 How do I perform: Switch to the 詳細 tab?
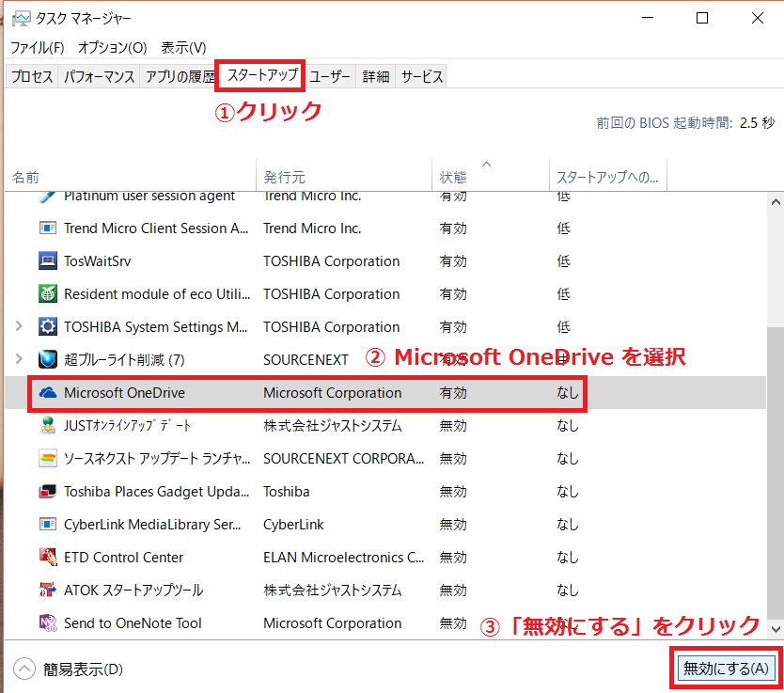375,76
